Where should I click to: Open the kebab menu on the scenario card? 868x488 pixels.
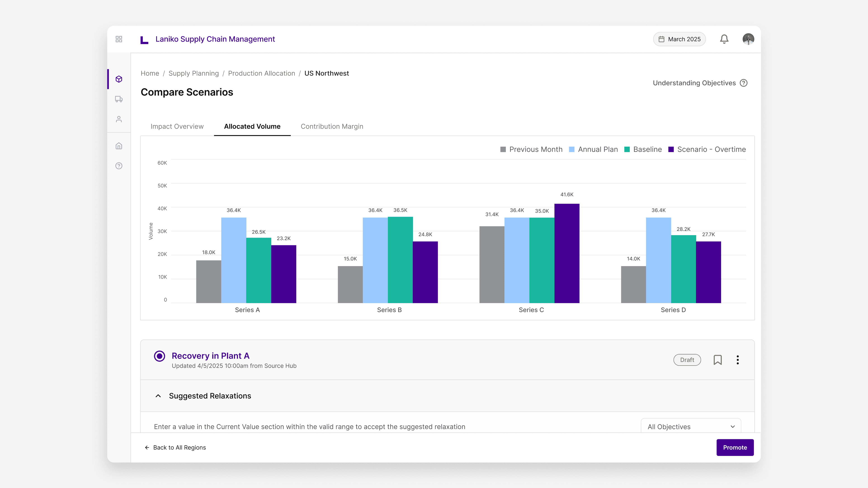point(738,360)
